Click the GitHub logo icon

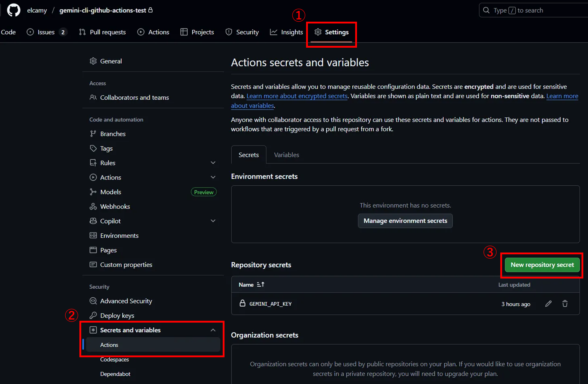[14, 10]
